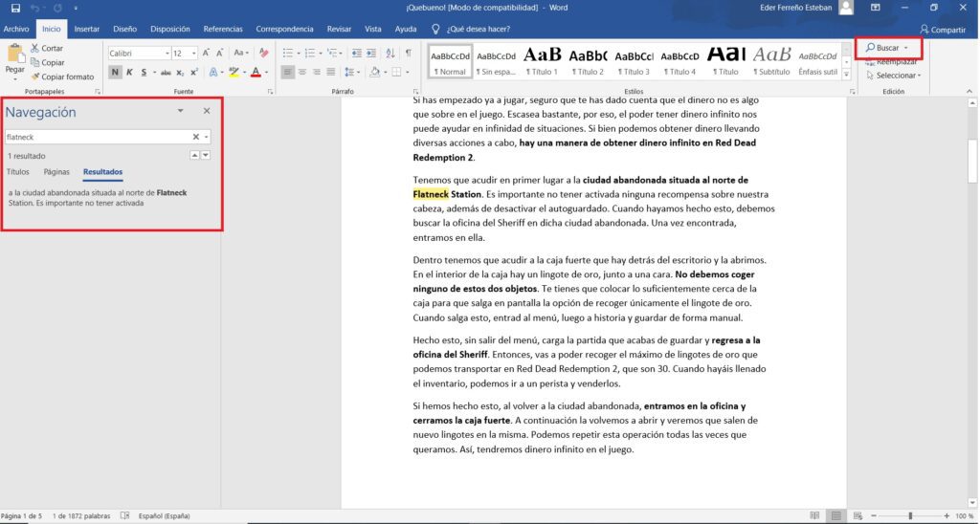Apply the Sin espaciado style

(x=497, y=61)
